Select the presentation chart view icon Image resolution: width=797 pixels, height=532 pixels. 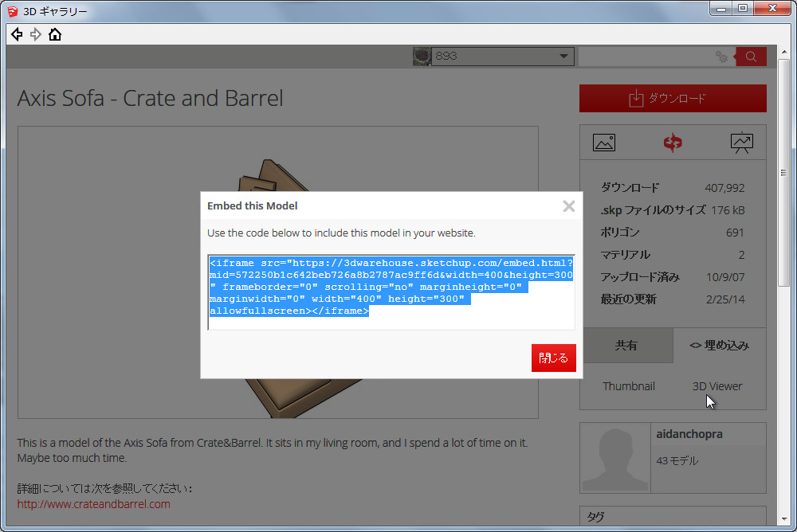(741, 143)
